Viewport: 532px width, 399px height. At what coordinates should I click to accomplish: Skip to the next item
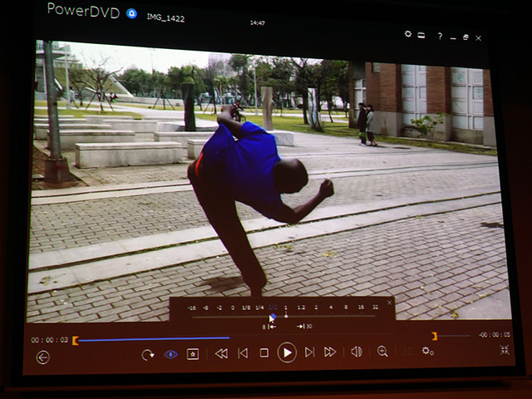[309, 352]
